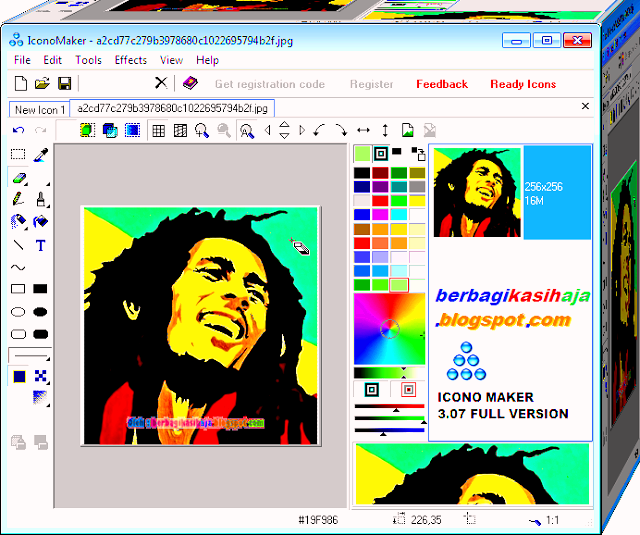Image resolution: width=640 pixels, height=535 pixels.
Task: Toggle dithered pattern fill mode
Action: pos(40,376)
